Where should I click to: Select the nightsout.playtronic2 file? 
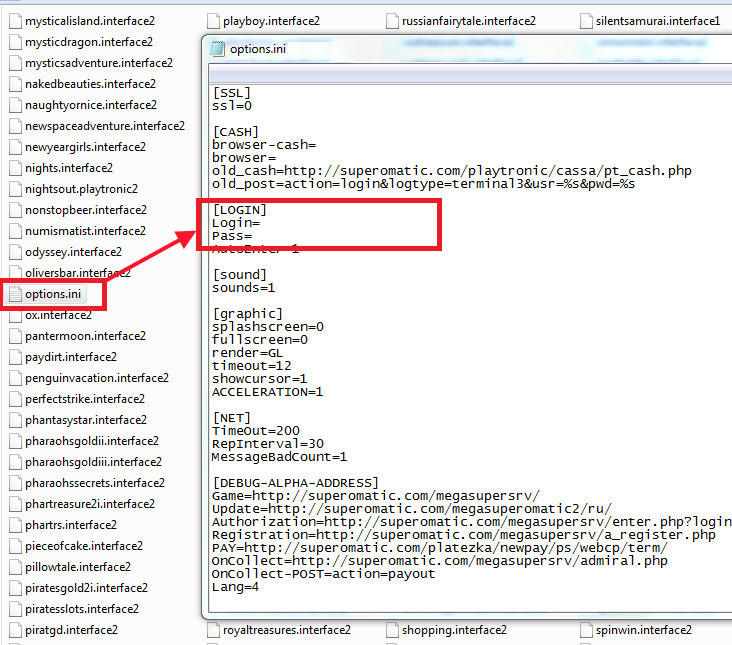(81, 189)
